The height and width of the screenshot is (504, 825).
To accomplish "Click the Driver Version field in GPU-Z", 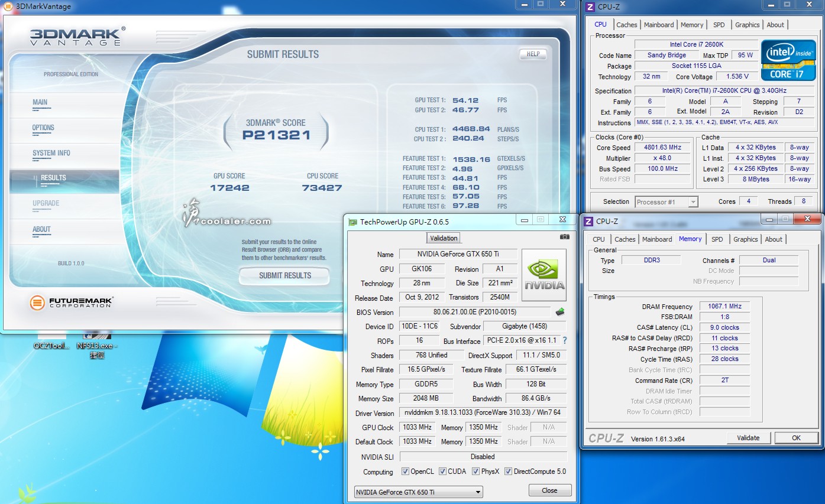I will coord(483,412).
